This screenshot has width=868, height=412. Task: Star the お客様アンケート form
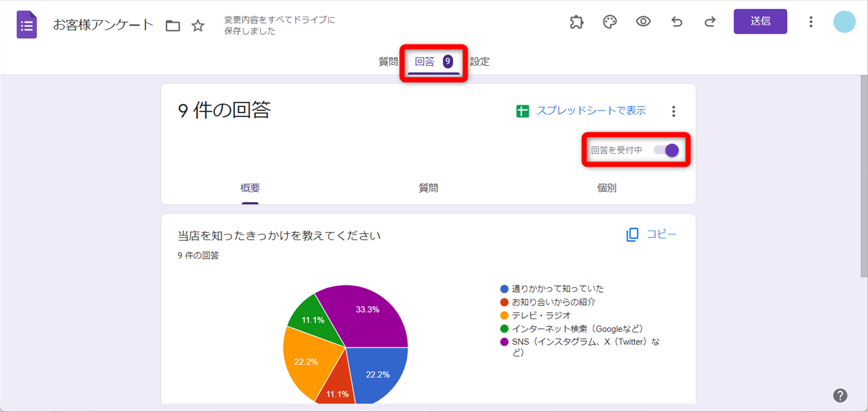click(x=198, y=26)
